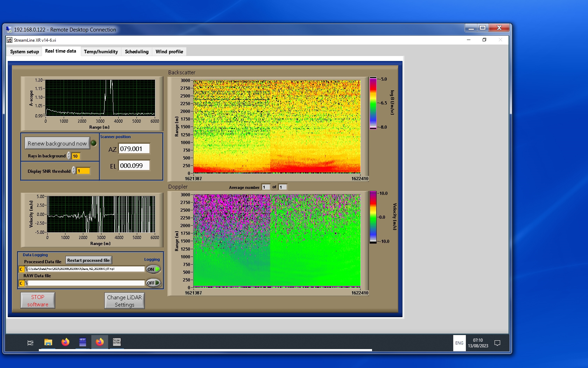Viewport: 588px width, 368px height.
Task: Click LED indicator next to Renew background now
Action: click(93, 143)
